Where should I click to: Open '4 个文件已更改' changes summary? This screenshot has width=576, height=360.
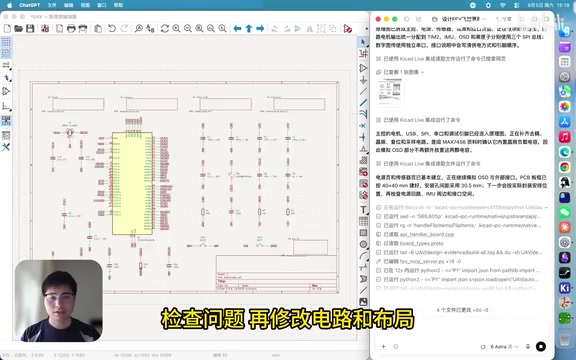[x=462, y=310]
